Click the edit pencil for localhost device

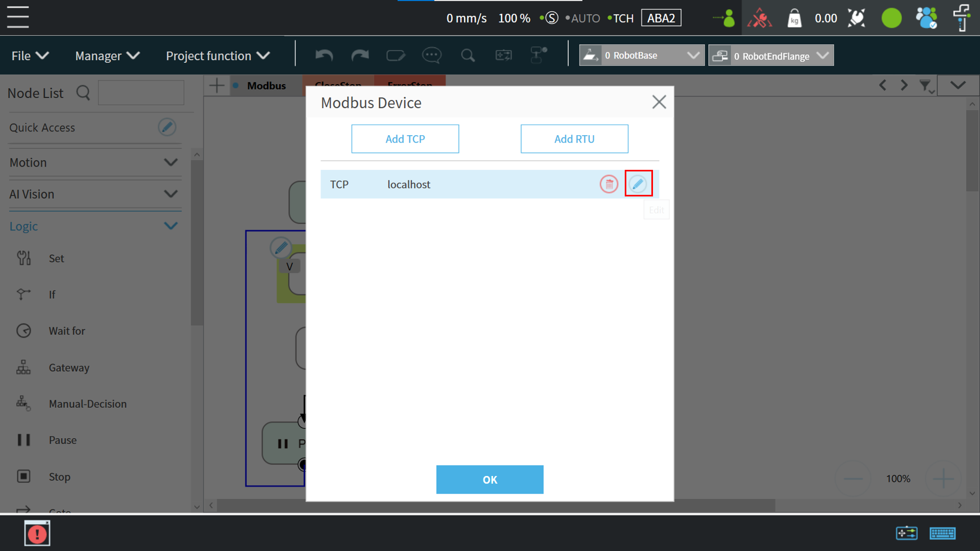point(638,184)
